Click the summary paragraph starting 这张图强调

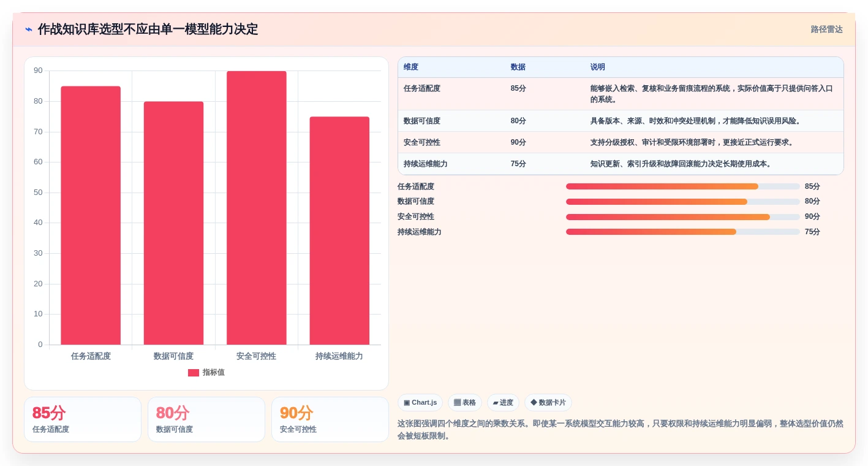[x=621, y=429]
